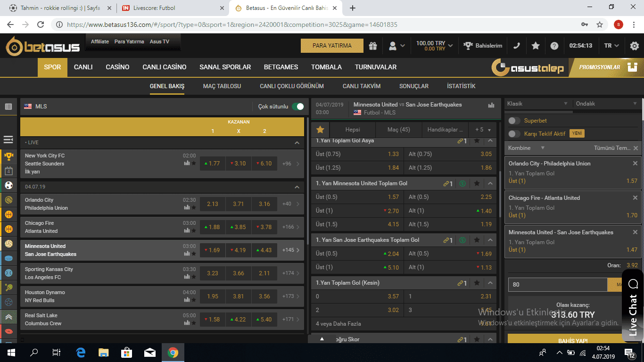Image resolution: width=644 pixels, height=362 pixels.
Task: Select Üst (1.5) odds 4.15
Action: (356, 224)
